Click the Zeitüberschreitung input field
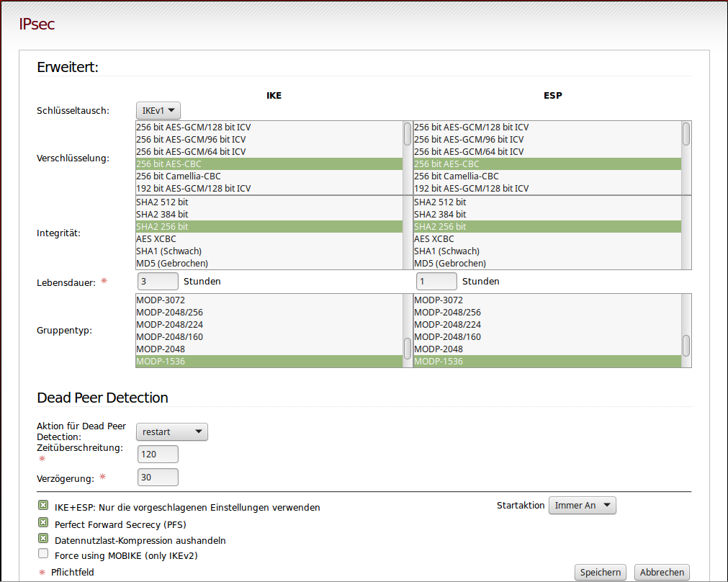The height and width of the screenshot is (582, 728). coord(158,455)
